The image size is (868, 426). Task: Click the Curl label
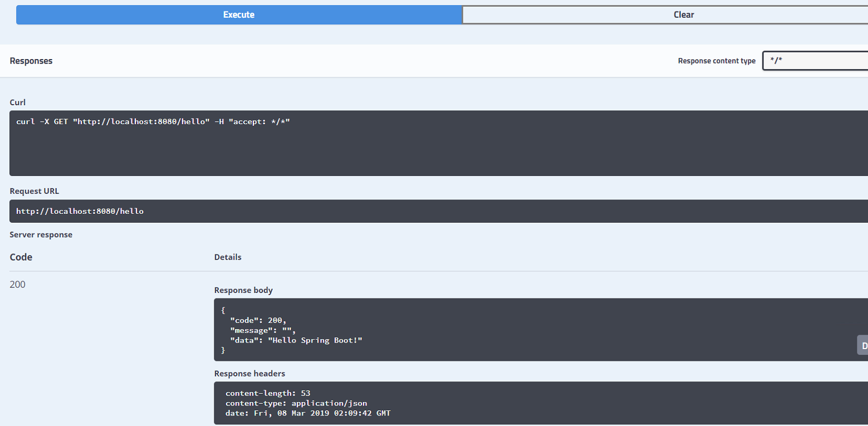click(x=18, y=102)
